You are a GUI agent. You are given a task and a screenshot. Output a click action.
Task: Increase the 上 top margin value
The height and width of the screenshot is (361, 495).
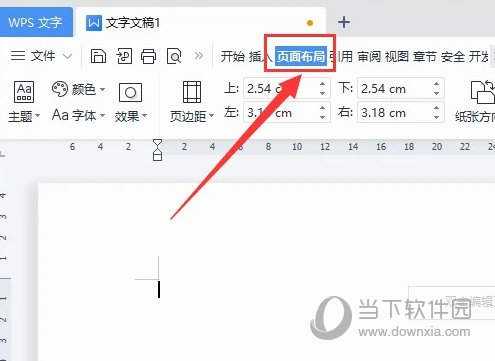pyautogui.click(x=322, y=84)
